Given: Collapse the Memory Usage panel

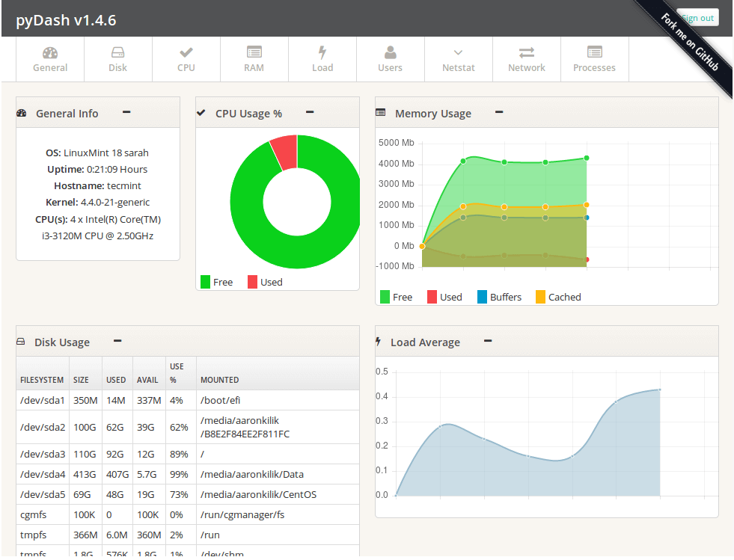Looking at the screenshot, I should pyautogui.click(x=499, y=112).
